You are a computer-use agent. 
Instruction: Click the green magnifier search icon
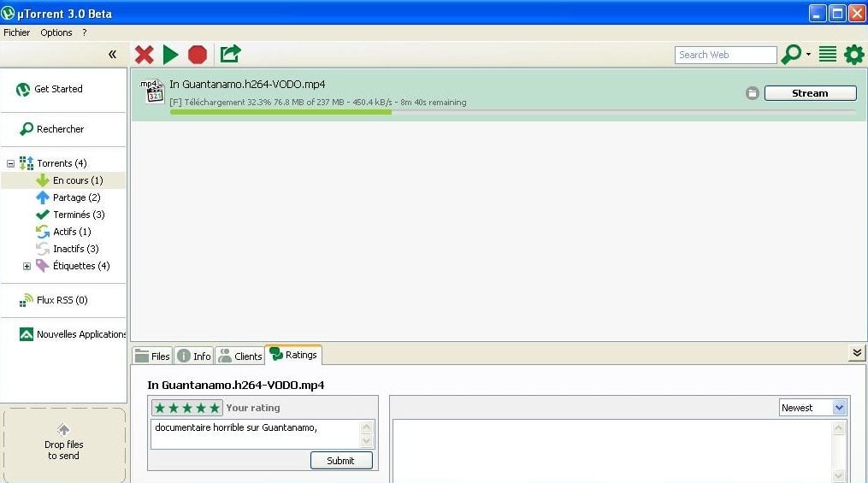pyautogui.click(x=790, y=54)
